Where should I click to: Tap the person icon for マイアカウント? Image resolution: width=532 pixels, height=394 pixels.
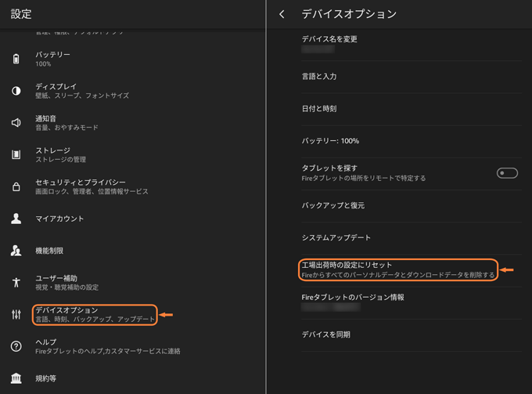pyautogui.click(x=16, y=219)
